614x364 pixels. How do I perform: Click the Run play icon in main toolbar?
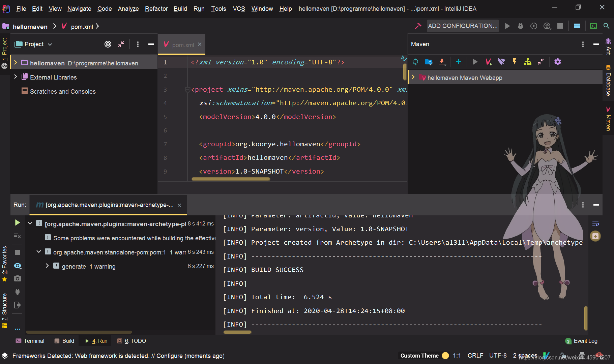tap(507, 26)
